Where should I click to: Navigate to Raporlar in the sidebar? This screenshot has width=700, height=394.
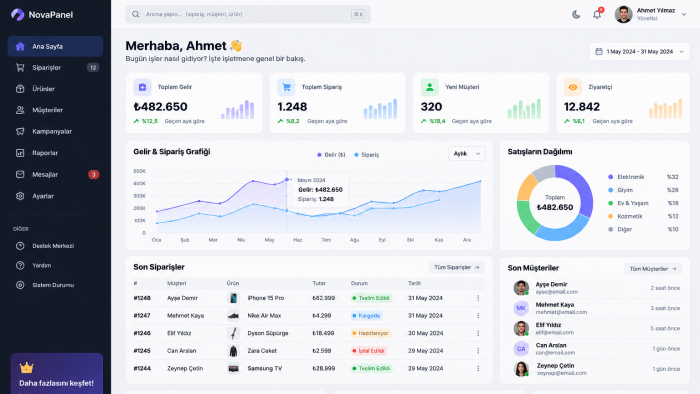click(55, 153)
